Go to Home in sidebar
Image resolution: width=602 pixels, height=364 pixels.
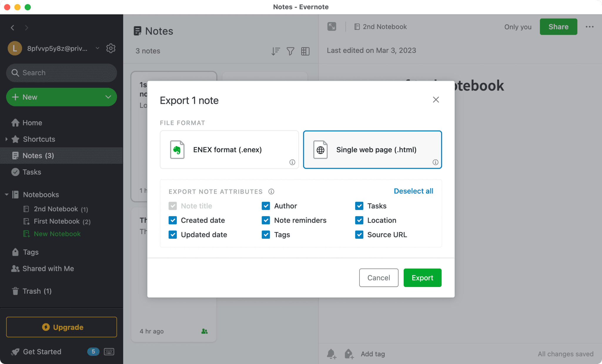[61, 123]
